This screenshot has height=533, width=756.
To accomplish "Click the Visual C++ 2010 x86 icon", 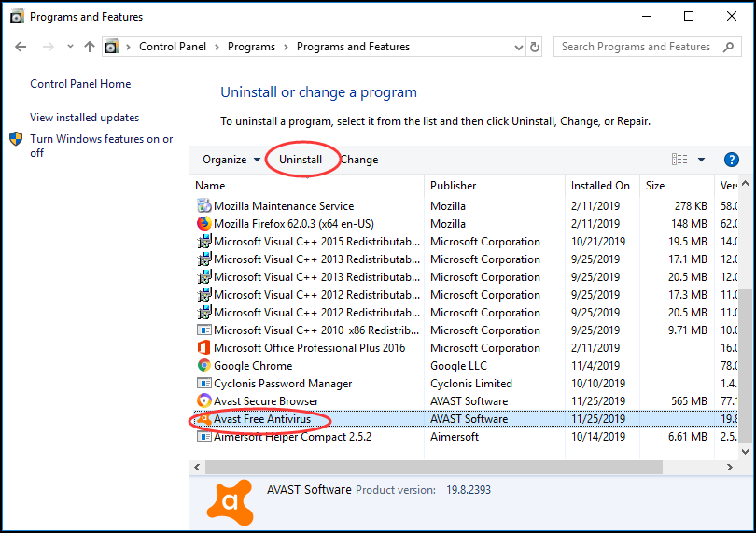I will coord(204,330).
